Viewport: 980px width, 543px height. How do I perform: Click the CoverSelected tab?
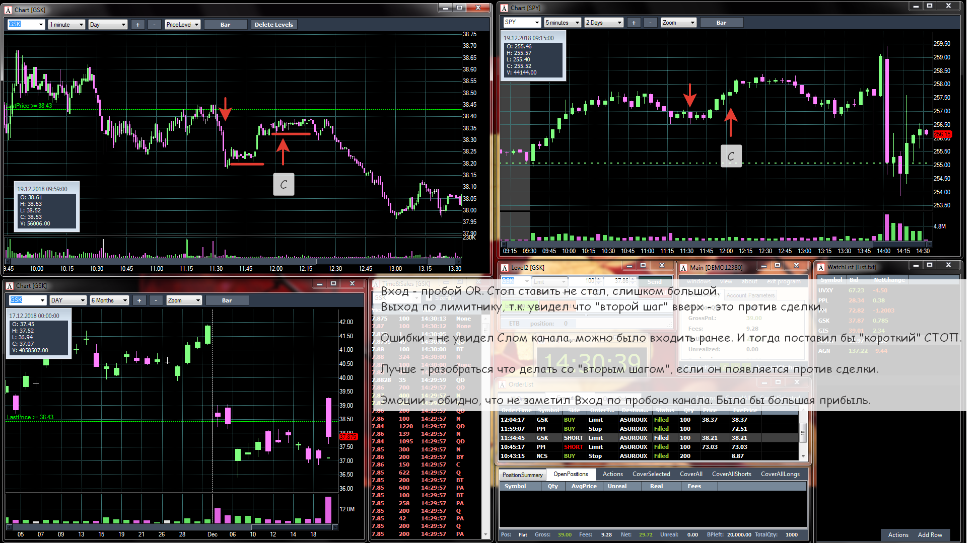pyautogui.click(x=651, y=474)
